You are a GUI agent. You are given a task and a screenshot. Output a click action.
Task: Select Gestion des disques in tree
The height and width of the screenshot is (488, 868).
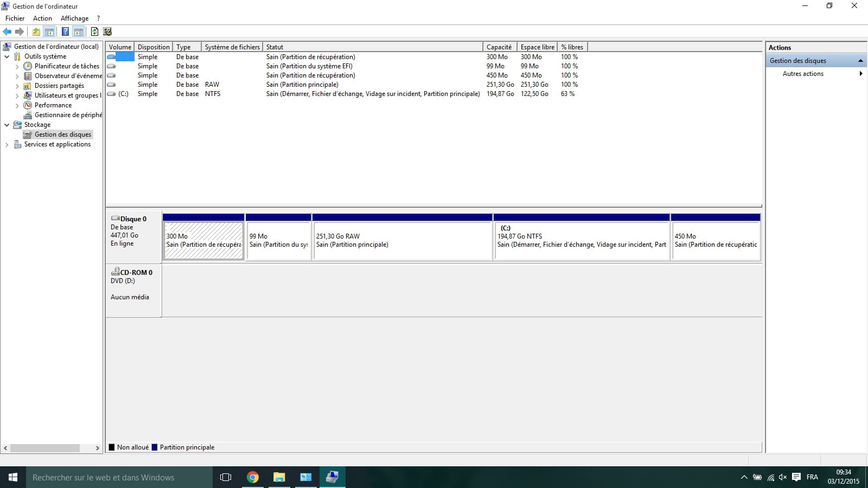63,134
